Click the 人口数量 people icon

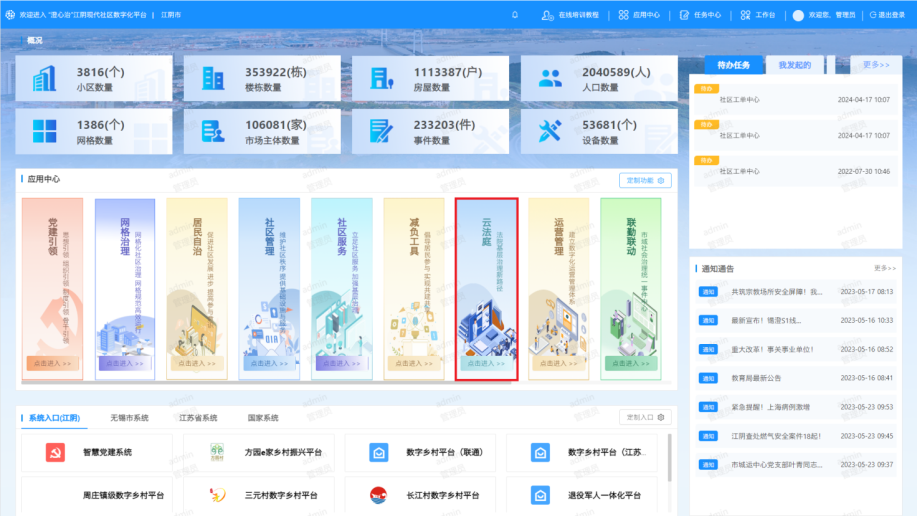(550, 79)
